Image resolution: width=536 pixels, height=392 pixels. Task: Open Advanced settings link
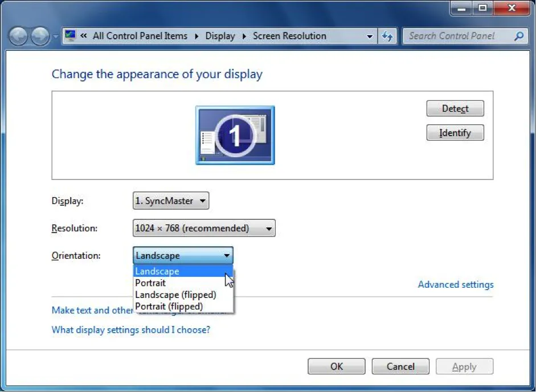[x=455, y=284]
